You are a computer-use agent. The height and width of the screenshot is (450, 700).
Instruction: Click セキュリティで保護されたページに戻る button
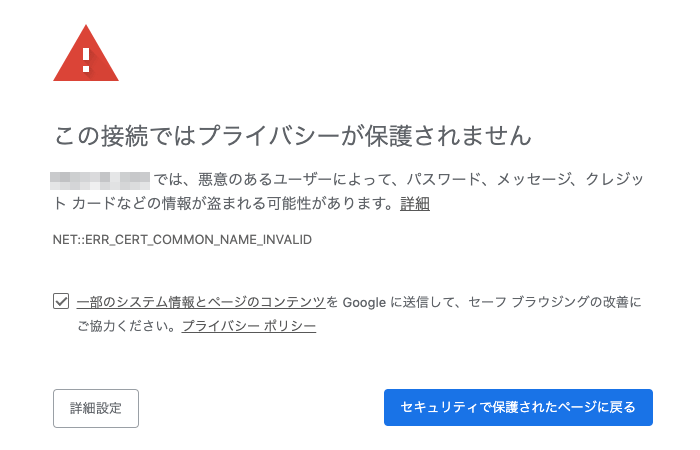518,407
